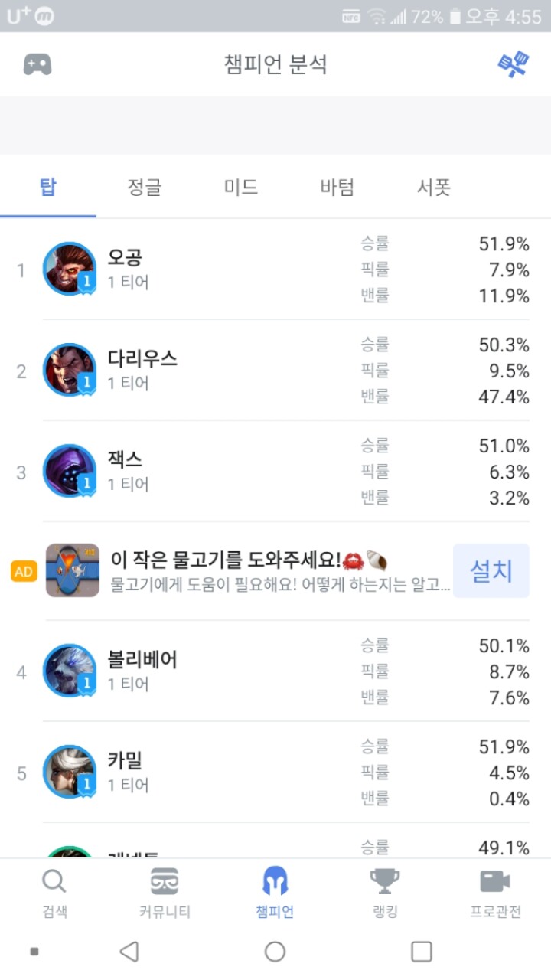Select the 챔피언 helmet icon
The height and width of the screenshot is (980, 551).
click(275, 882)
